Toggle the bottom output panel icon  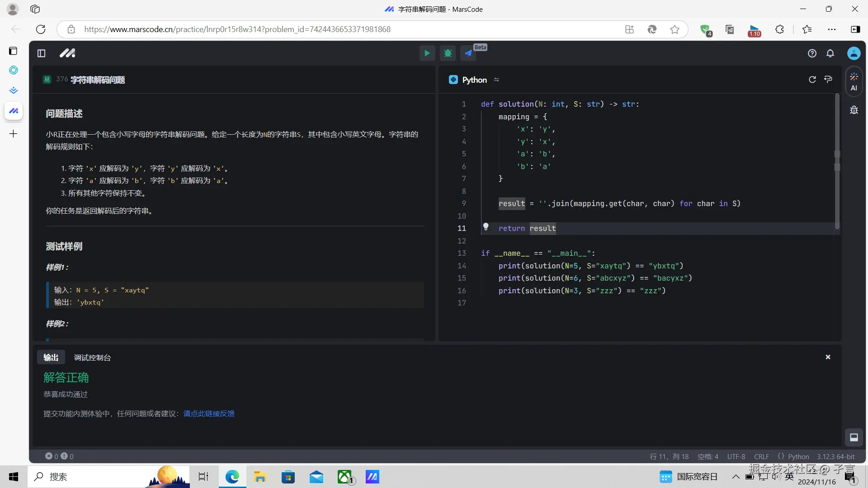click(854, 437)
